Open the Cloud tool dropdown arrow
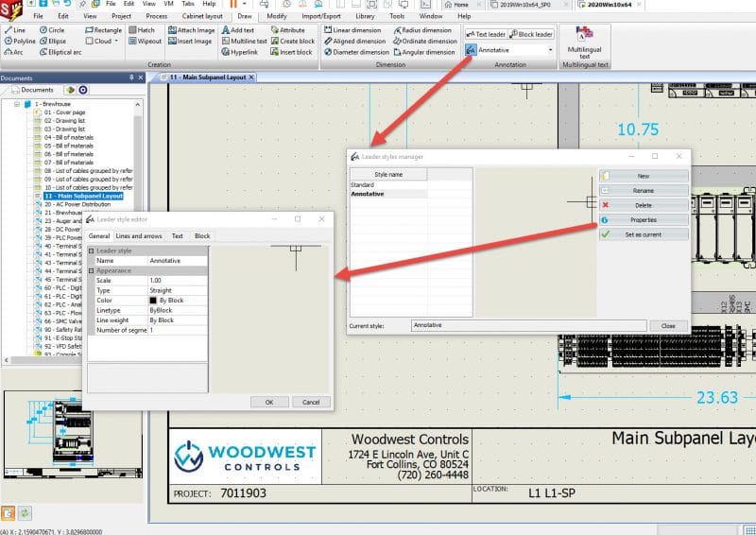The height and width of the screenshot is (535, 756). 116,41
